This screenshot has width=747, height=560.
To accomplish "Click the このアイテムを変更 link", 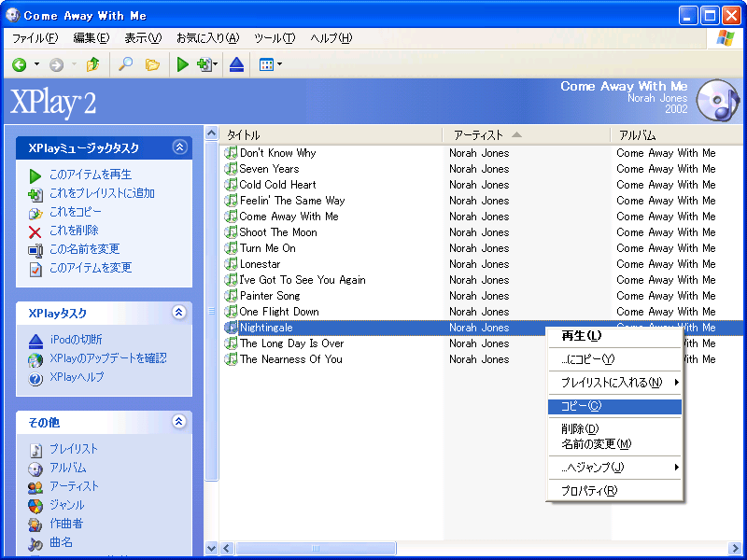I will (91, 268).
